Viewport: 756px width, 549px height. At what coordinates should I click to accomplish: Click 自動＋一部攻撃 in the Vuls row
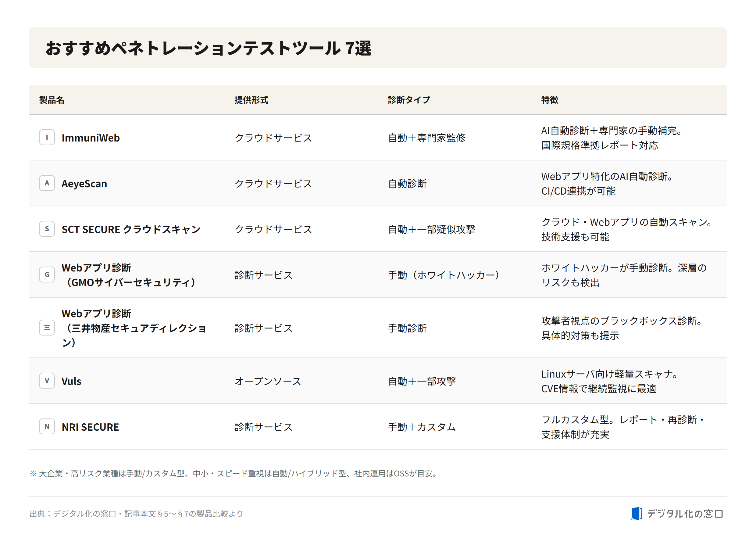pyautogui.click(x=422, y=381)
